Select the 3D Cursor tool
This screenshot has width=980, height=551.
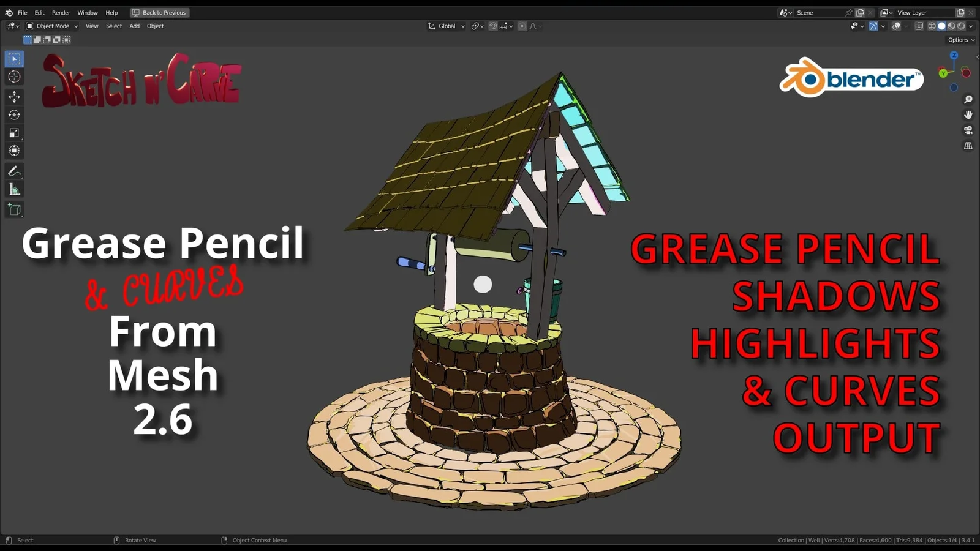pos(14,76)
